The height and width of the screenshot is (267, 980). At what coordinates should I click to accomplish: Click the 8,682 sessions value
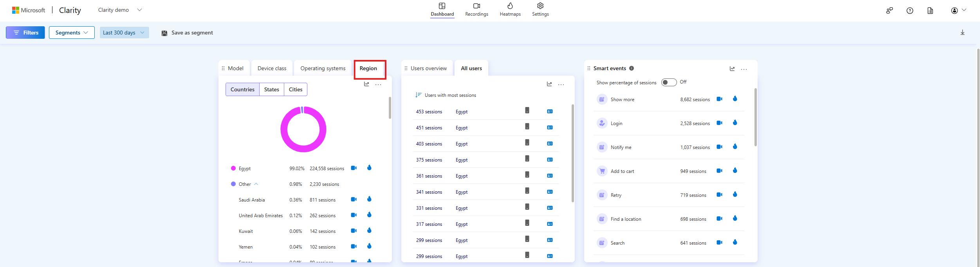click(x=695, y=100)
